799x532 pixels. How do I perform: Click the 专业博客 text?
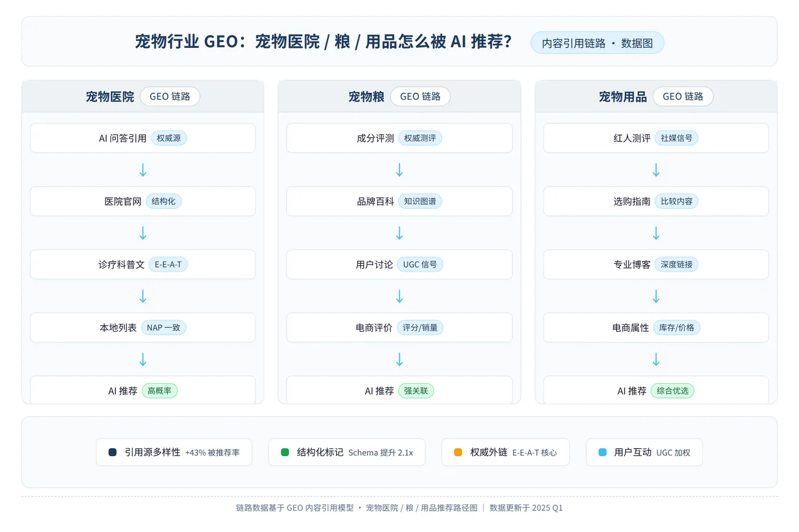(x=632, y=265)
